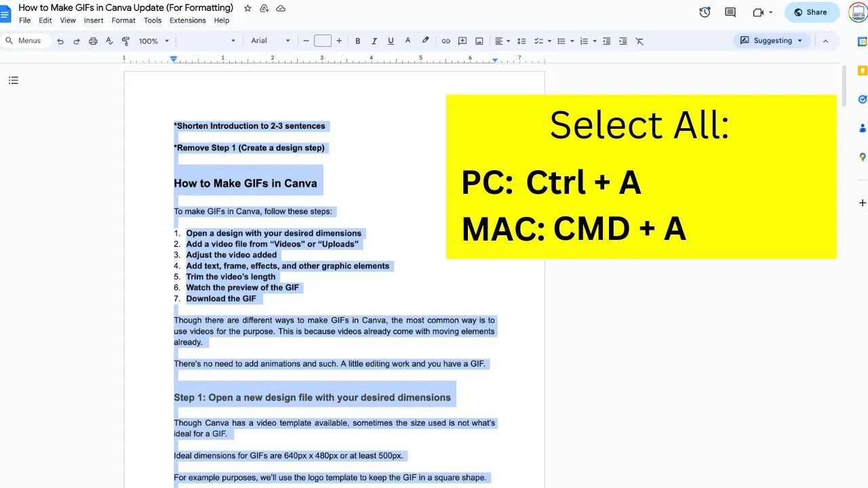This screenshot has width=868, height=488.
Task: Apply italic formatting
Action: tap(374, 41)
